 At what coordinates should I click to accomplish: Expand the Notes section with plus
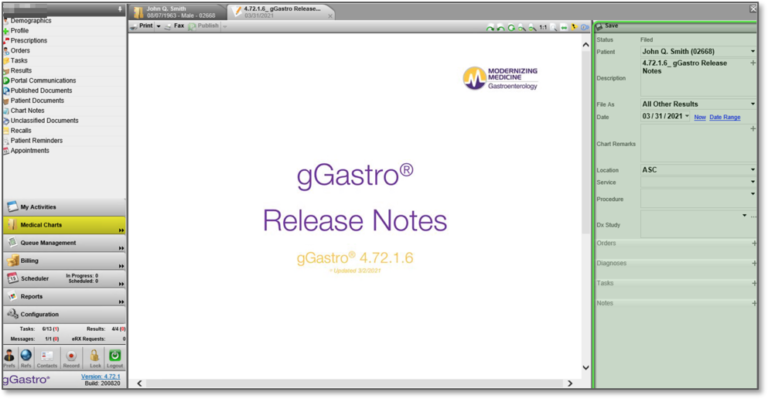coord(754,304)
